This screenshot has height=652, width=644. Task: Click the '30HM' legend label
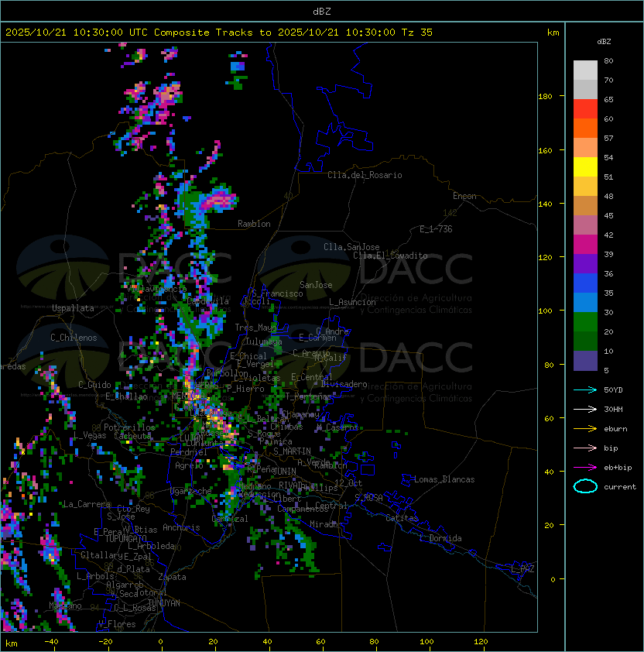[613, 409]
